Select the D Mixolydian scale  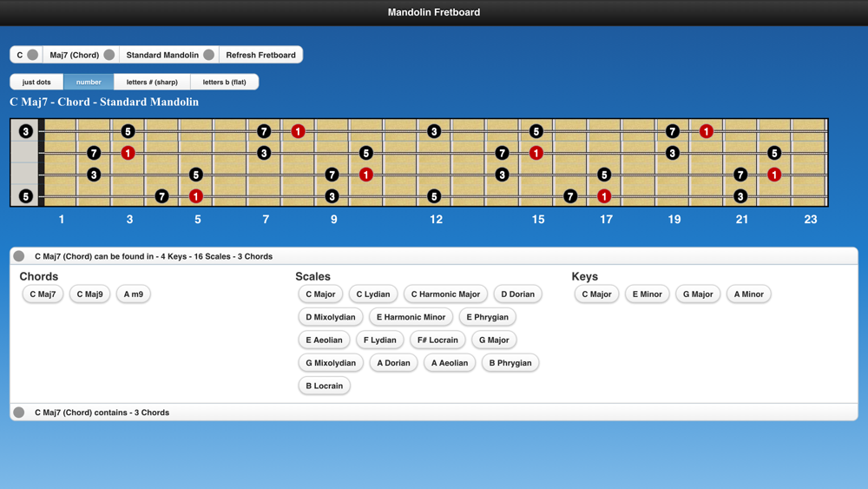pyautogui.click(x=331, y=317)
